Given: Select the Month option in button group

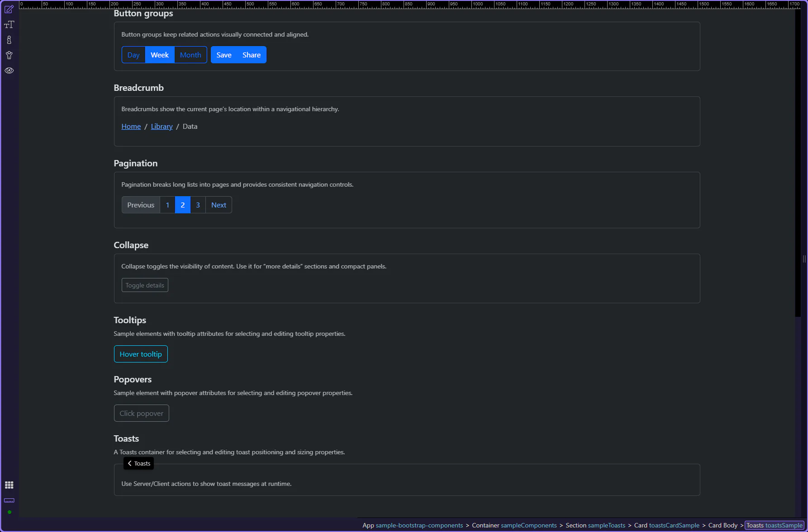Looking at the screenshot, I should pyautogui.click(x=190, y=55).
